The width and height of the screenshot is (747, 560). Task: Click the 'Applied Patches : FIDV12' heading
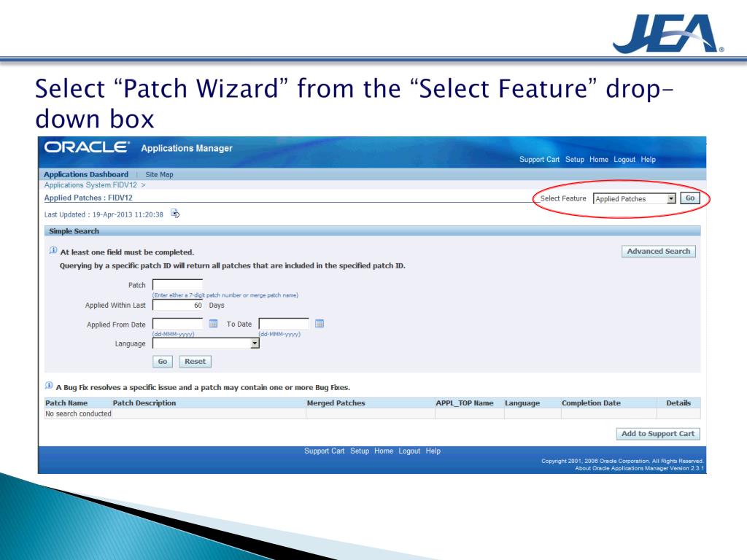pos(88,198)
